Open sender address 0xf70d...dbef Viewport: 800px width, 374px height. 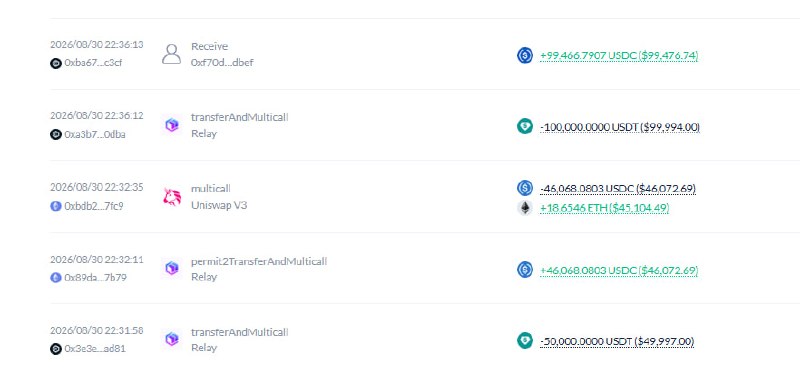[x=222, y=63]
